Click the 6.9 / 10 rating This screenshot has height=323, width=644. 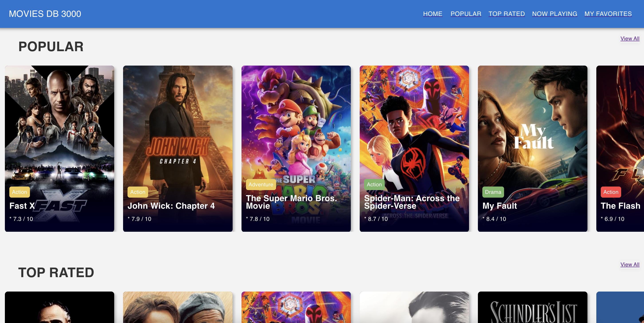[x=613, y=219]
